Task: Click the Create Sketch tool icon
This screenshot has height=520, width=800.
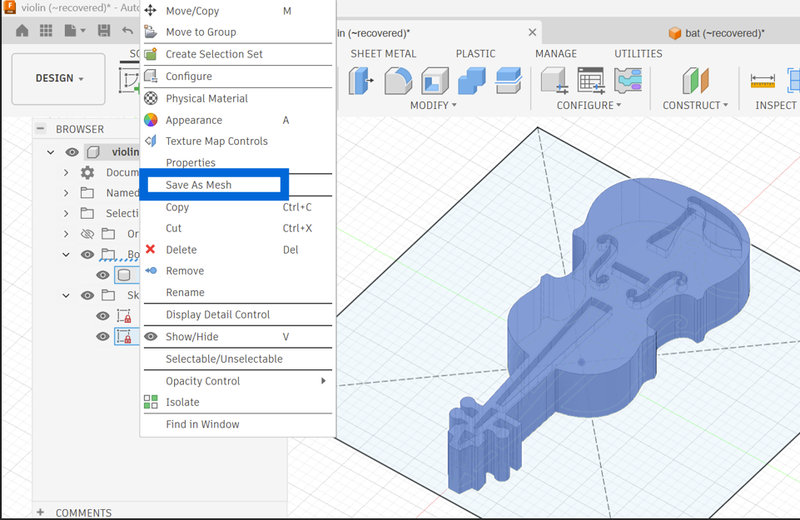Action: coord(129,81)
